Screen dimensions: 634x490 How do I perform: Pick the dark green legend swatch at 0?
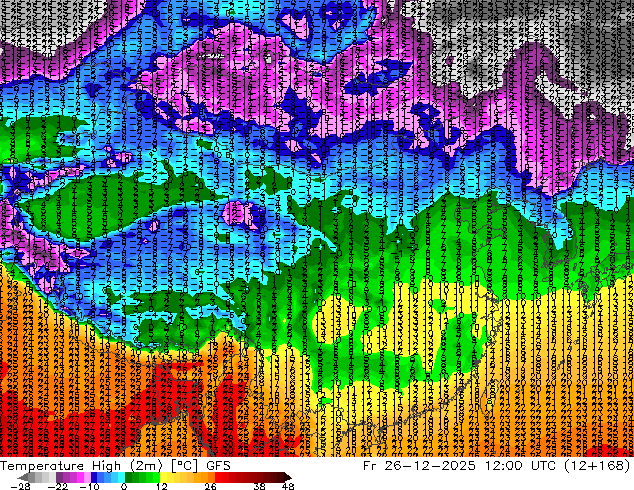129,477
